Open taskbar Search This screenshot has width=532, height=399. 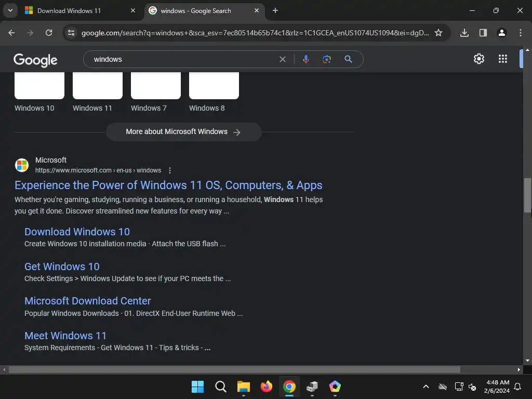(x=220, y=387)
